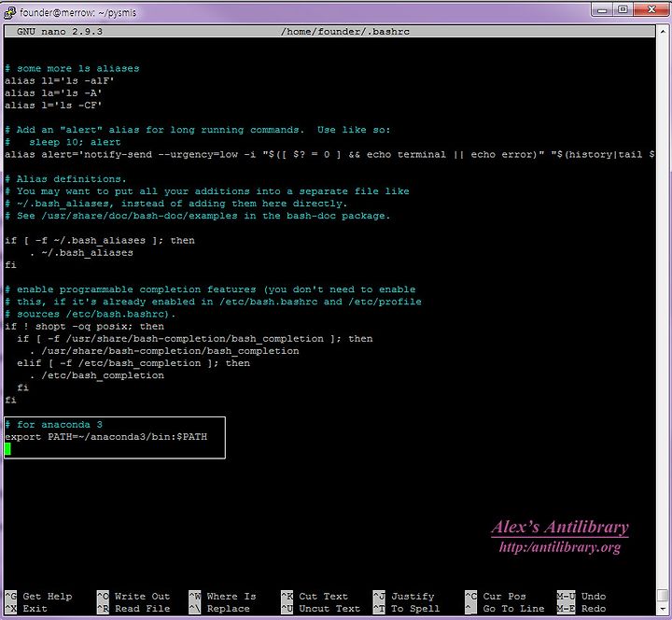The height and width of the screenshot is (620, 672).
Task: Click the '~/.bash_aliases, instead of adding' comment
Action: click(176, 204)
